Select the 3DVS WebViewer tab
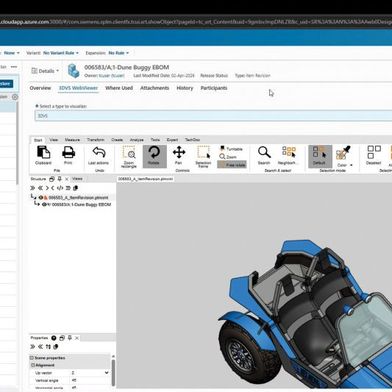 pos(78,88)
